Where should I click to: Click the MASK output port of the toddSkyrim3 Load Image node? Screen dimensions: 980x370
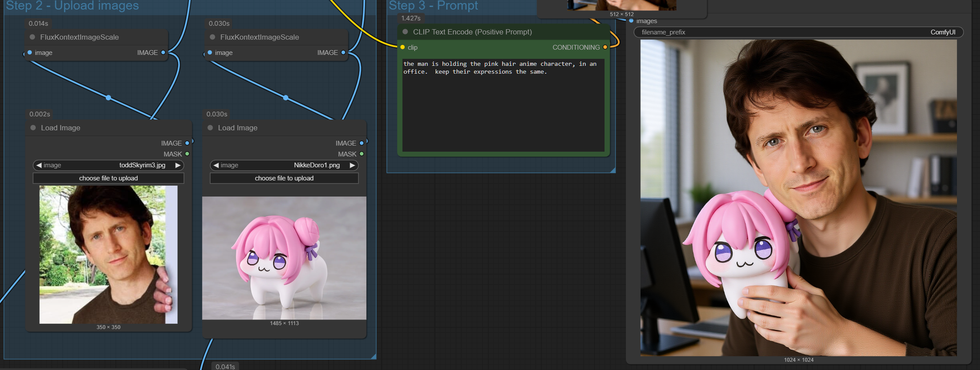pos(187,154)
